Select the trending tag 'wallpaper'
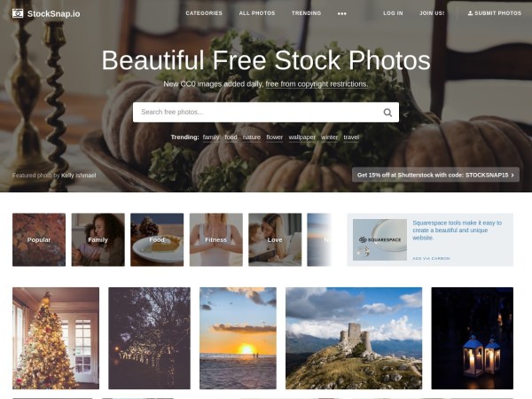The width and height of the screenshot is (532, 399). click(x=302, y=137)
